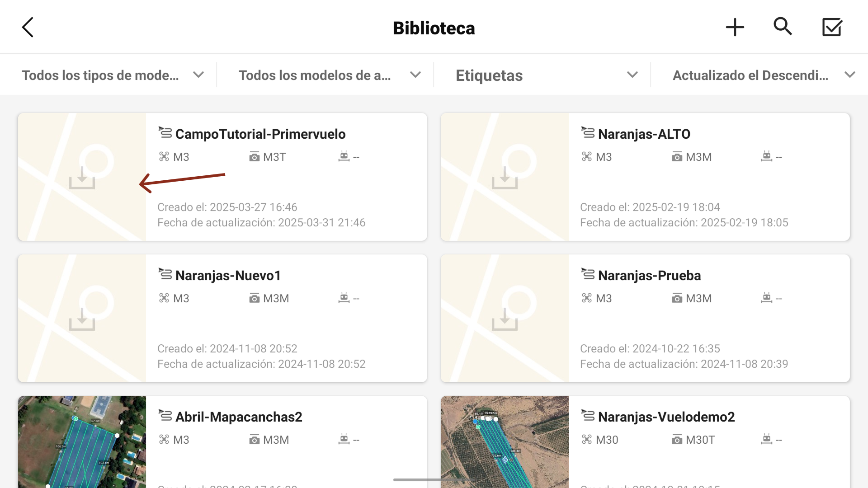The image size is (868, 488).
Task: Open Naranjas-Prueba map thumbnail
Action: point(505,318)
